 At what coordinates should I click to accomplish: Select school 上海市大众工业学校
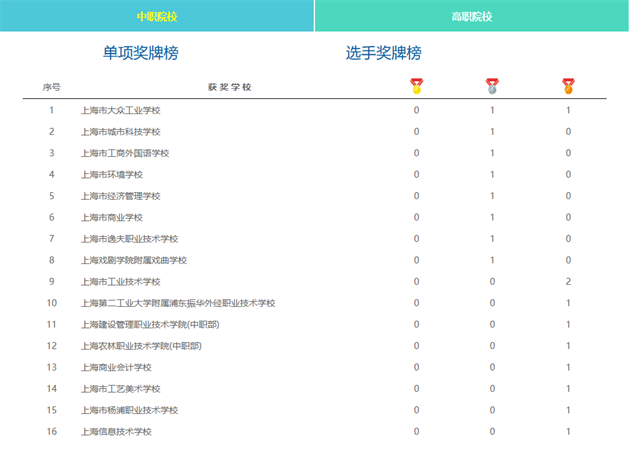tap(120, 110)
